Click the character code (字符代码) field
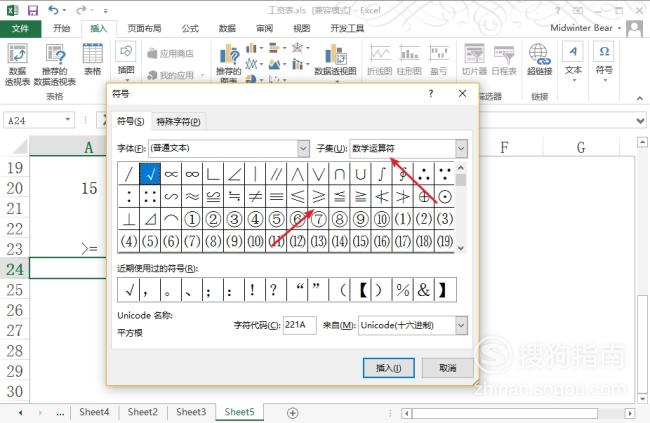Image resolution: width=650 pixels, height=423 pixels. (299, 325)
